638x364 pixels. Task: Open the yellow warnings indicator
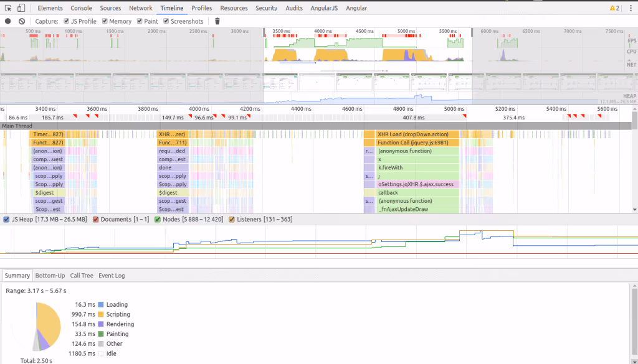(x=614, y=7)
